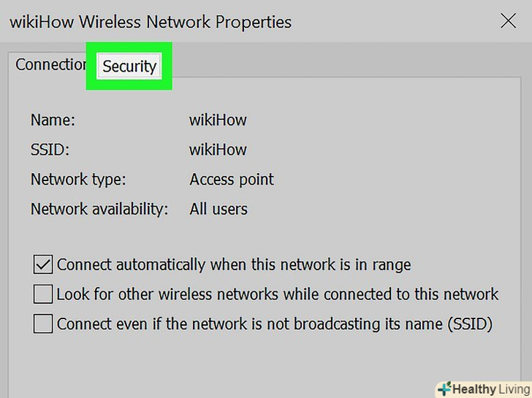Select the All users value text
Viewport: 532px width, 398px height.
218,209
